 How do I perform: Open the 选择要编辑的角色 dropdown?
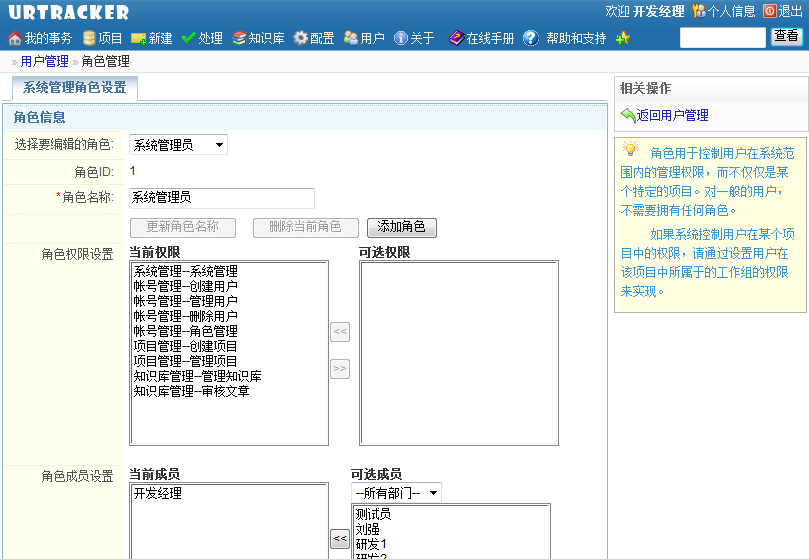pyautogui.click(x=178, y=145)
